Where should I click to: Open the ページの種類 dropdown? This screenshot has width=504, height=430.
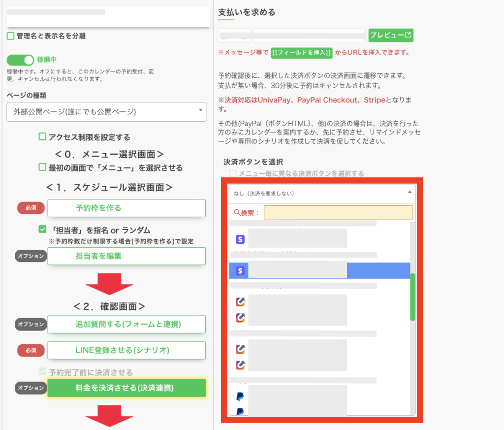(106, 111)
